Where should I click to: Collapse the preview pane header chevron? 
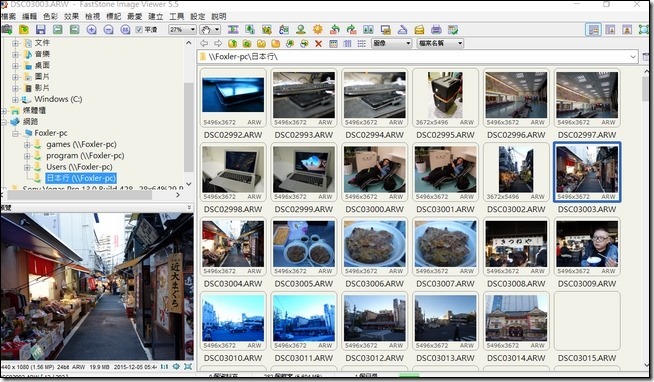click(x=189, y=207)
